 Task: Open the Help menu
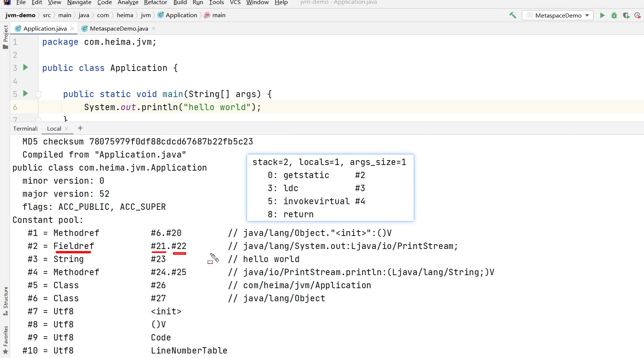click(281, 3)
